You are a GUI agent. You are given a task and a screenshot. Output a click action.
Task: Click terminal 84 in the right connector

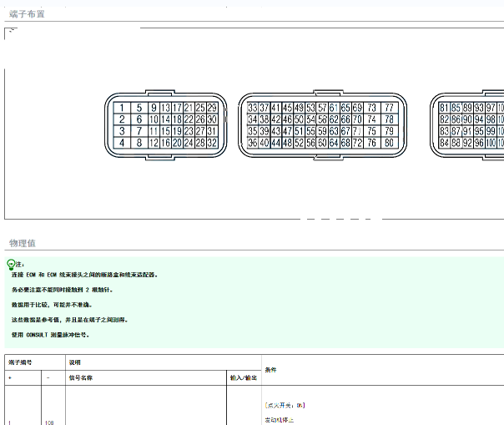(444, 143)
